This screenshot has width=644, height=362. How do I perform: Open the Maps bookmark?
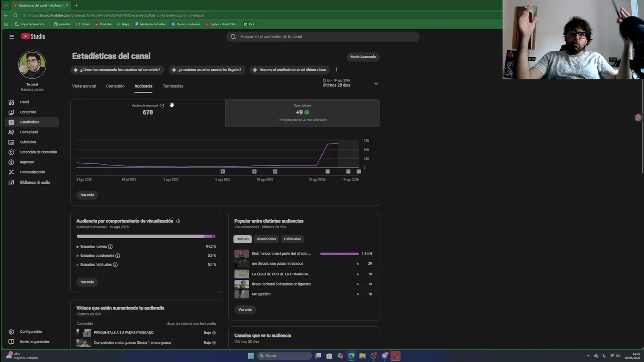123,24
